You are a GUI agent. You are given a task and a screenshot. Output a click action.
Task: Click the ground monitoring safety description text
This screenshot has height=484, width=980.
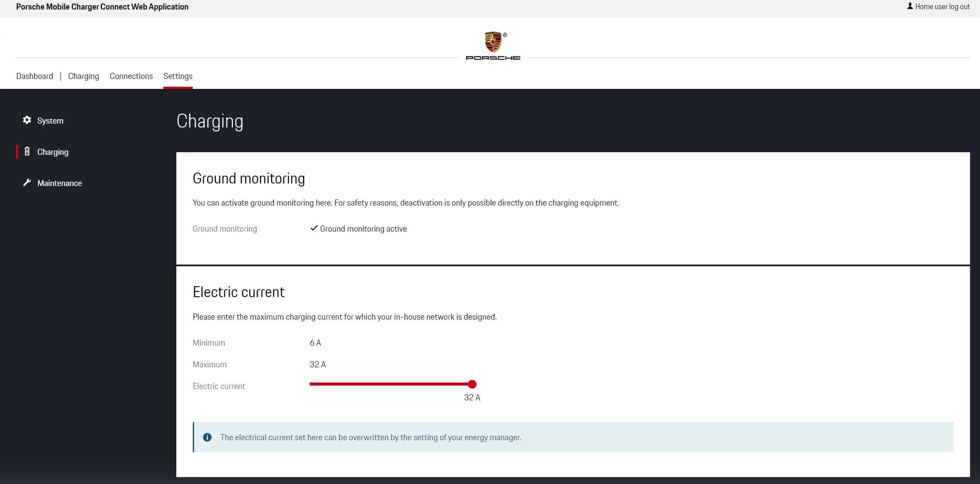point(406,203)
